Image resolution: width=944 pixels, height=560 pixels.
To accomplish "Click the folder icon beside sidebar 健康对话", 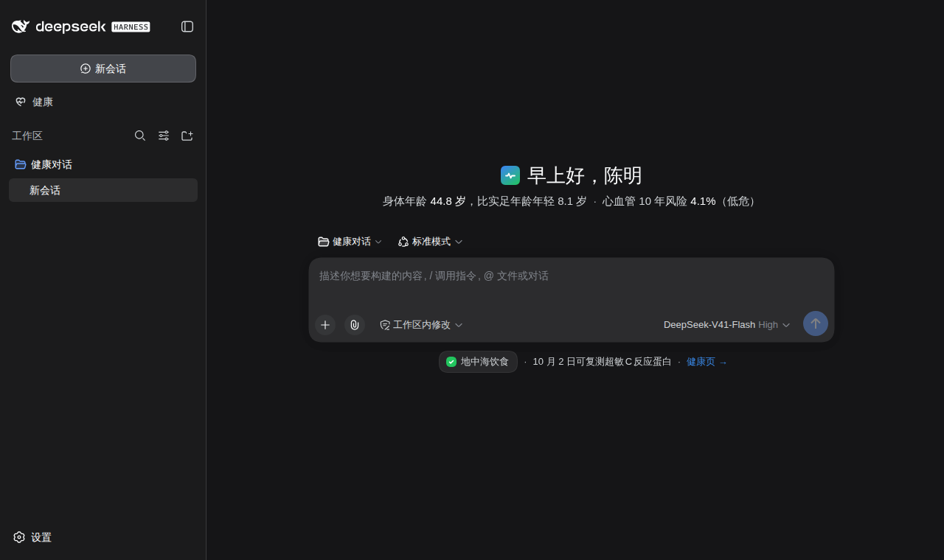I will [x=21, y=164].
